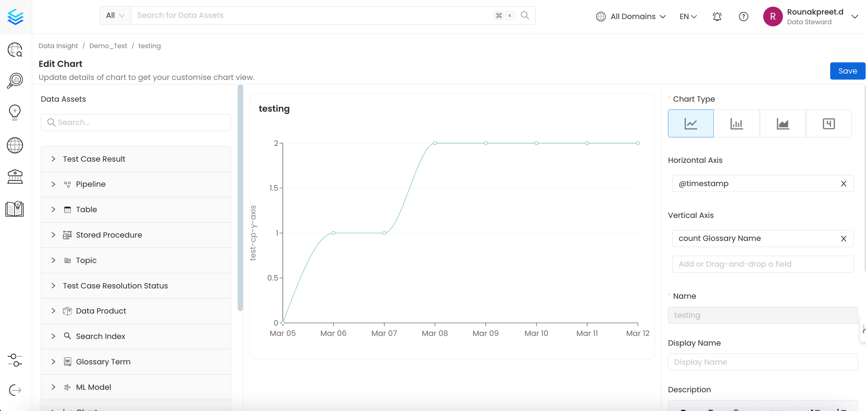Clear the @timestamp horizontal axis field
Screen dimensions: 868x411
[844, 183]
